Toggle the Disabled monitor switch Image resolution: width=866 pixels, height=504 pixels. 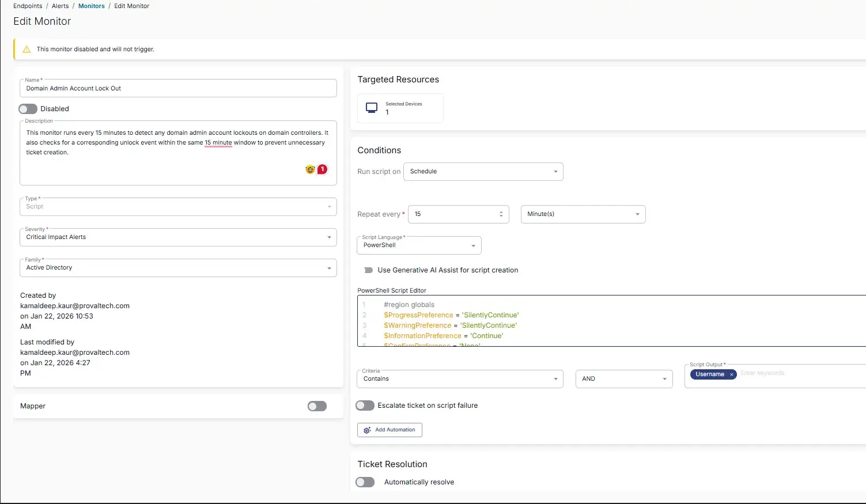(x=28, y=109)
